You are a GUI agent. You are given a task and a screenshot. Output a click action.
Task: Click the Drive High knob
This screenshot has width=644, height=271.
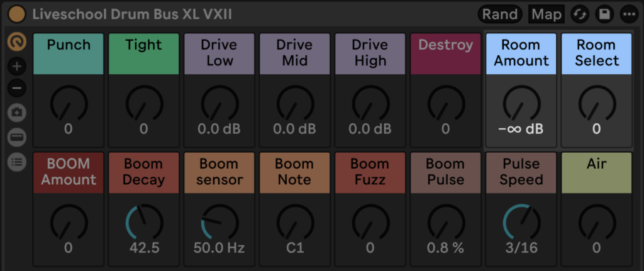370,104
